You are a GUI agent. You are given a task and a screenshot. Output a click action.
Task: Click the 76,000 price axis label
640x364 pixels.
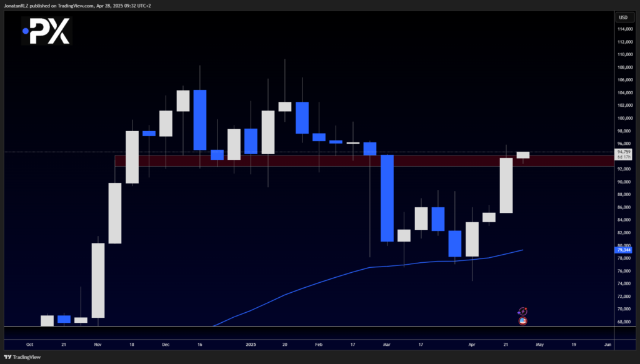pos(625,270)
